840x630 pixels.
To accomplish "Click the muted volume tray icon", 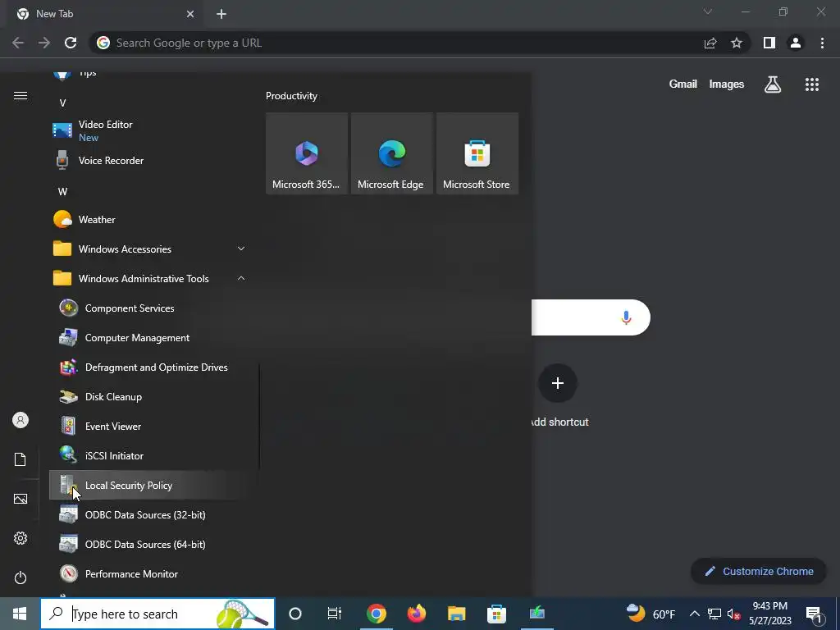I will [733, 614].
